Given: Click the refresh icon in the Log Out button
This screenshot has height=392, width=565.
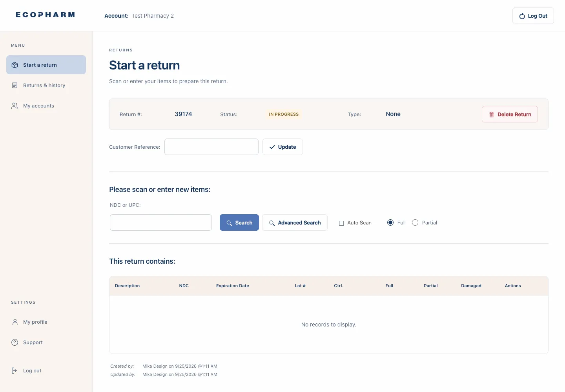Looking at the screenshot, I should (x=522, y=16).
